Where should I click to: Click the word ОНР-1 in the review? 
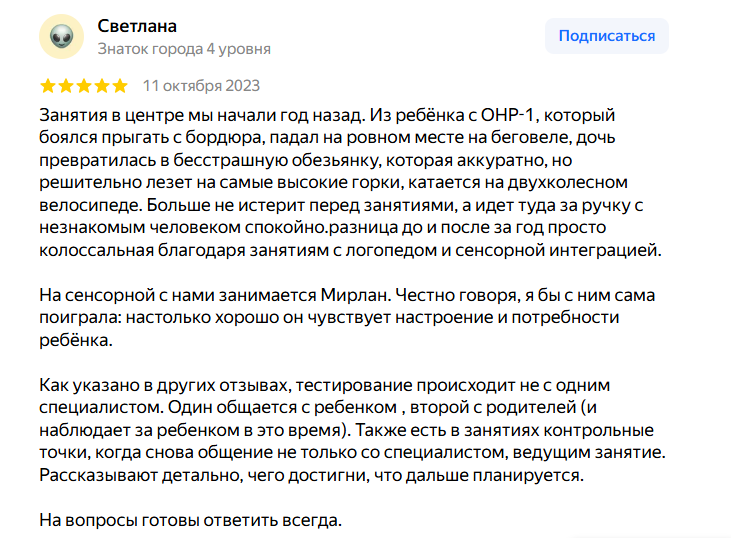[x=507, y=115]
